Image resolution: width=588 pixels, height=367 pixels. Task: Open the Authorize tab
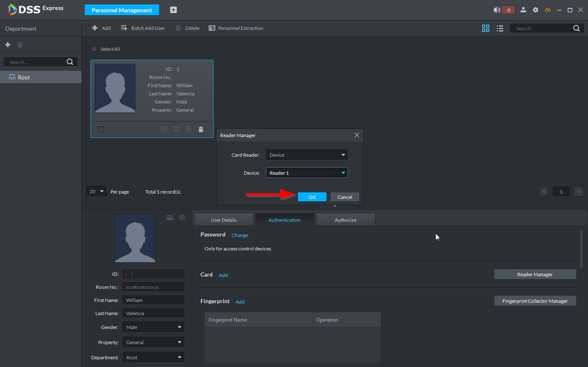click(345, 220)
